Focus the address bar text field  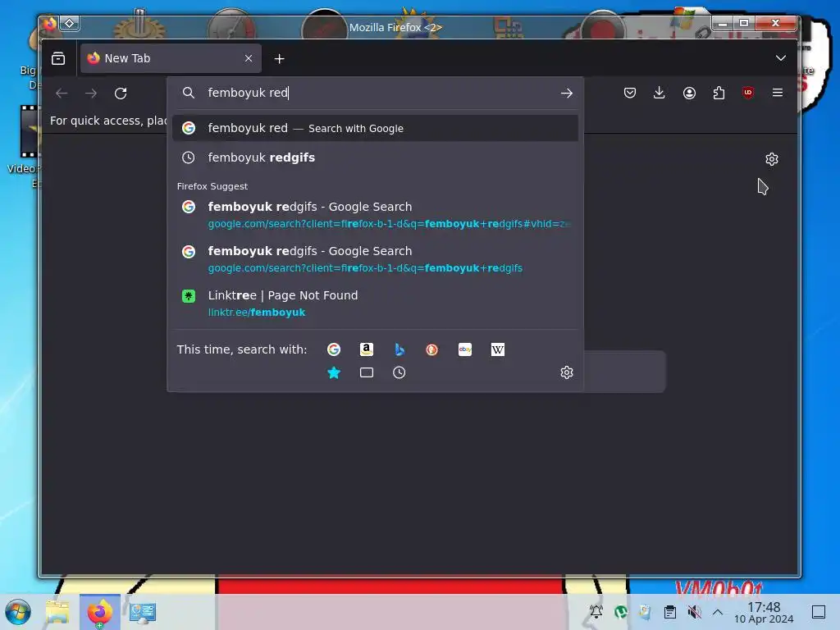pos(375,93)
